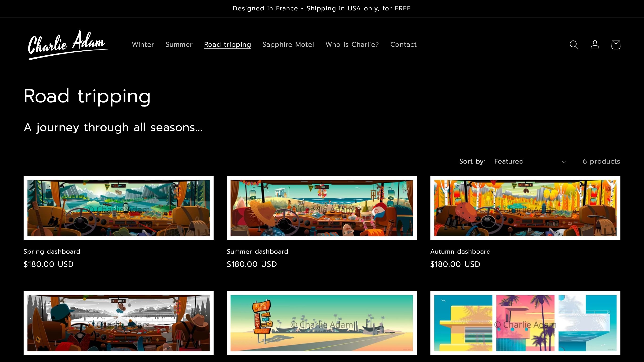The image size is (644, 362).
Task: Open the Contact page link
Action: click(403, 45)
